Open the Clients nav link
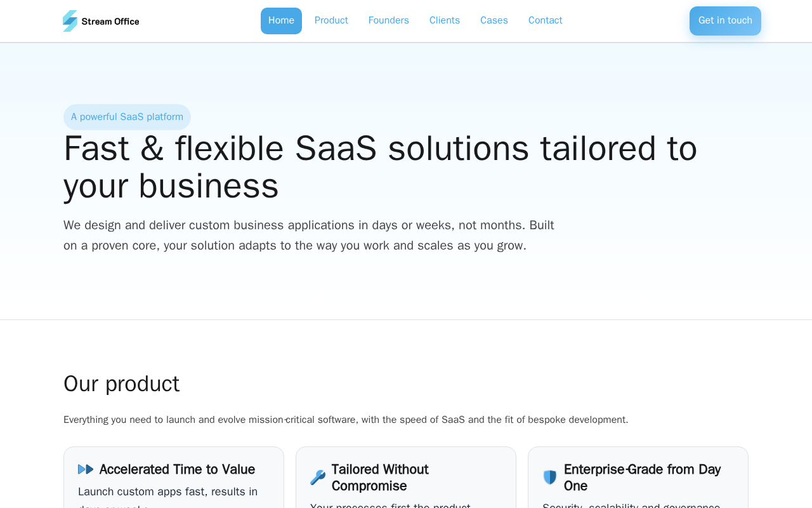 pos(444,20)
